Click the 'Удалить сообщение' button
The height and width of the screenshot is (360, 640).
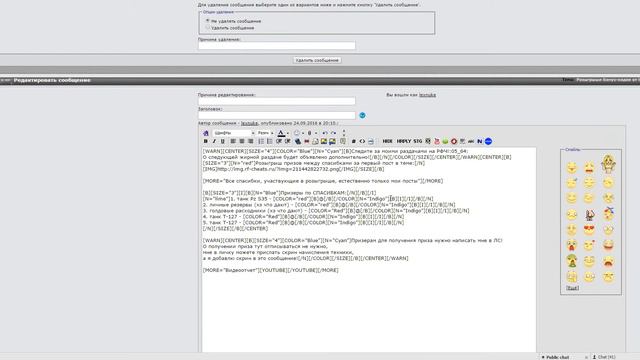317,60
